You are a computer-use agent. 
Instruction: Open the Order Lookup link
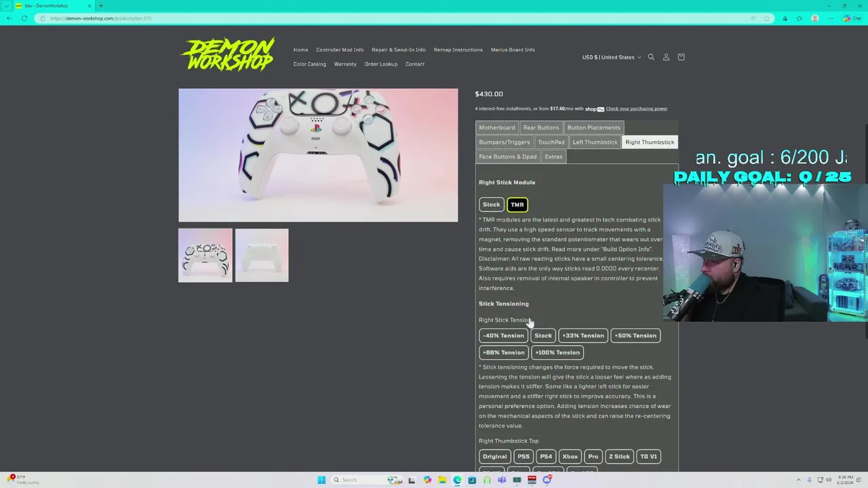[x=381, y=64]
